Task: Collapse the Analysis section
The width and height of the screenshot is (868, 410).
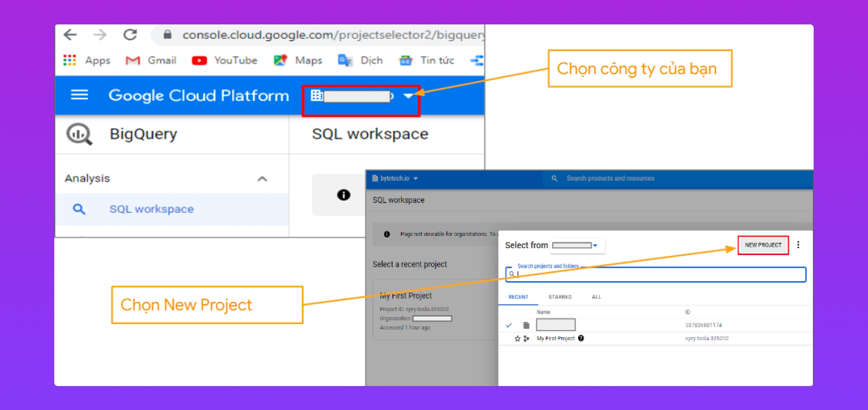Action: [x=262, y=179]
